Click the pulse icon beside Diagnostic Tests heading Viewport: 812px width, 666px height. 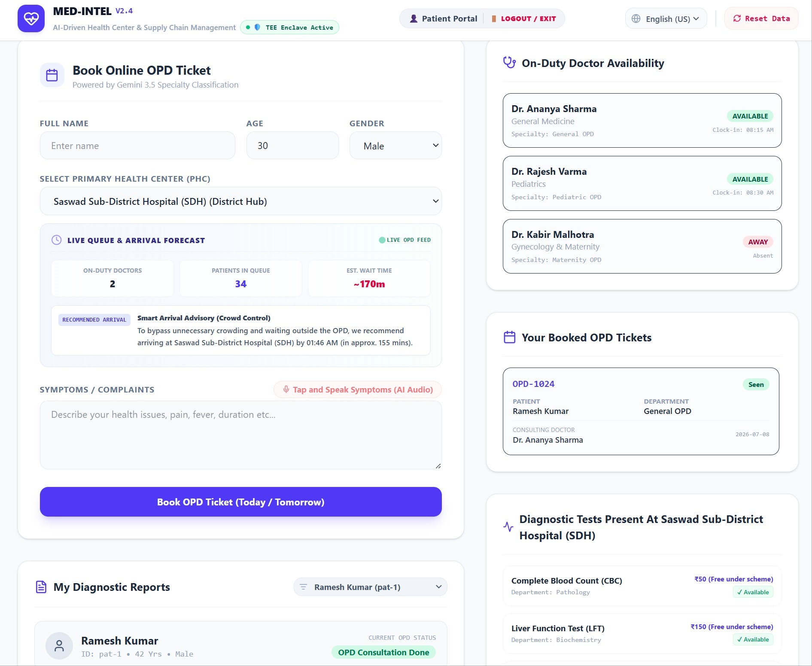coord(508,527)
